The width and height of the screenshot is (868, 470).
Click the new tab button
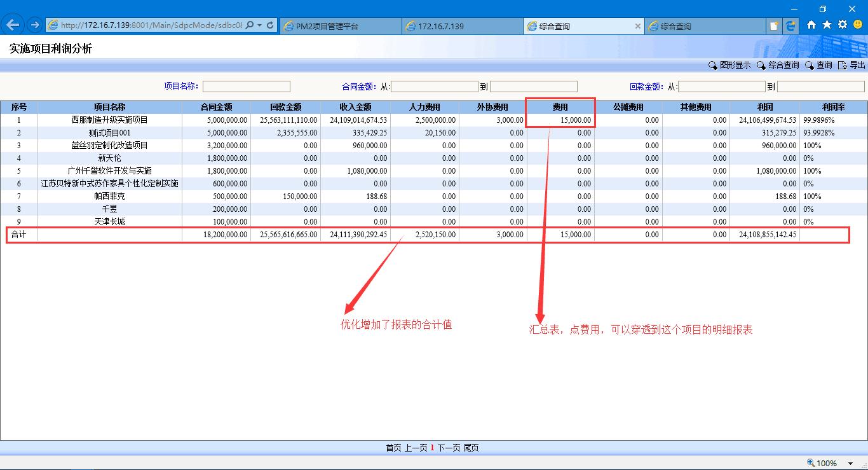tap(774, 26)
